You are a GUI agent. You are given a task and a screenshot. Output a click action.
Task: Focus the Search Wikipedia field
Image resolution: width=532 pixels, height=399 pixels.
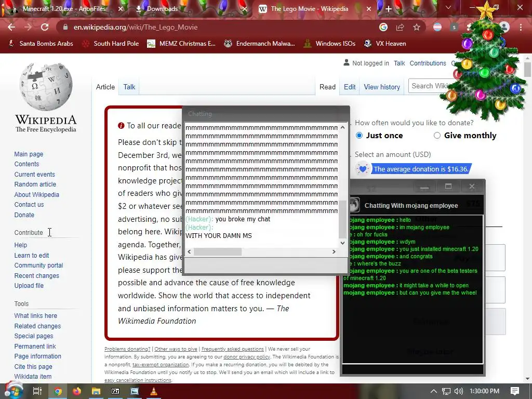pos(430,86)
